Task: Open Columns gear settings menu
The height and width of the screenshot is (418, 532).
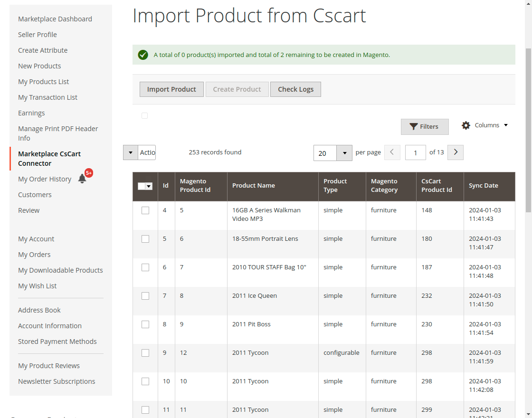Action: (484, 125)
